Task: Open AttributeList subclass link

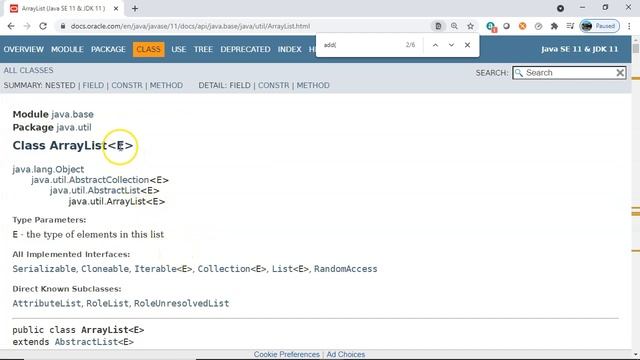Action: click(x=47, y=303)
